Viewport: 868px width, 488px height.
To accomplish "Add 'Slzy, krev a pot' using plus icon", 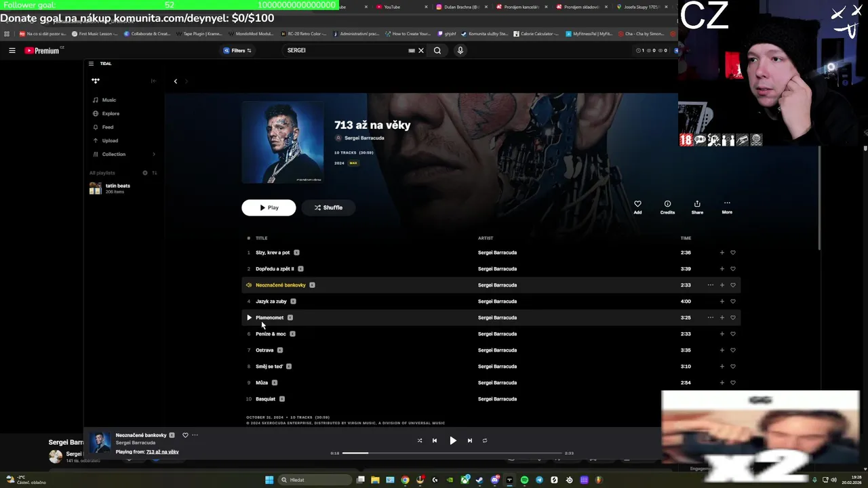I will coord(722,252).
